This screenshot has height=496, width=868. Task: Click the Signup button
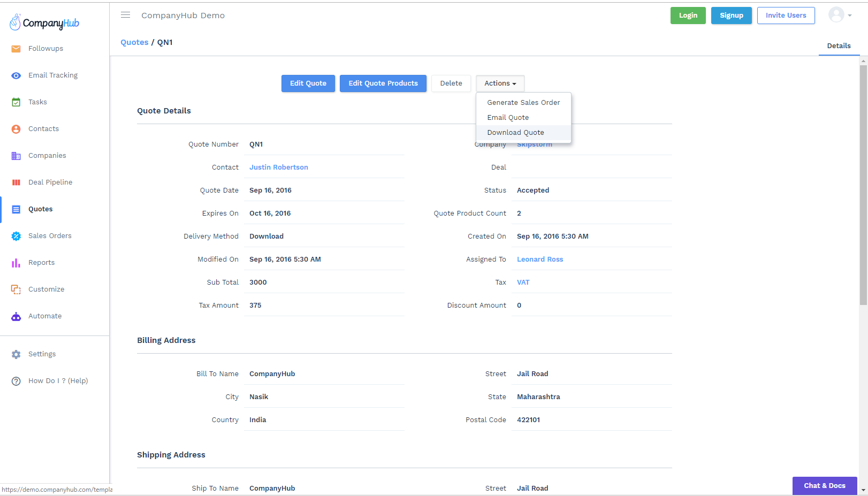click(731, 16)
